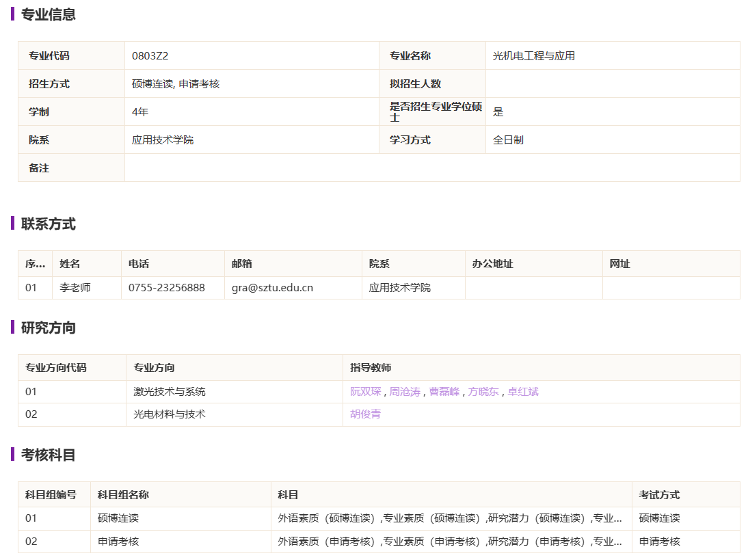Open advisor 周沧涛's profile link
The image size is (748, 560).
405,392
